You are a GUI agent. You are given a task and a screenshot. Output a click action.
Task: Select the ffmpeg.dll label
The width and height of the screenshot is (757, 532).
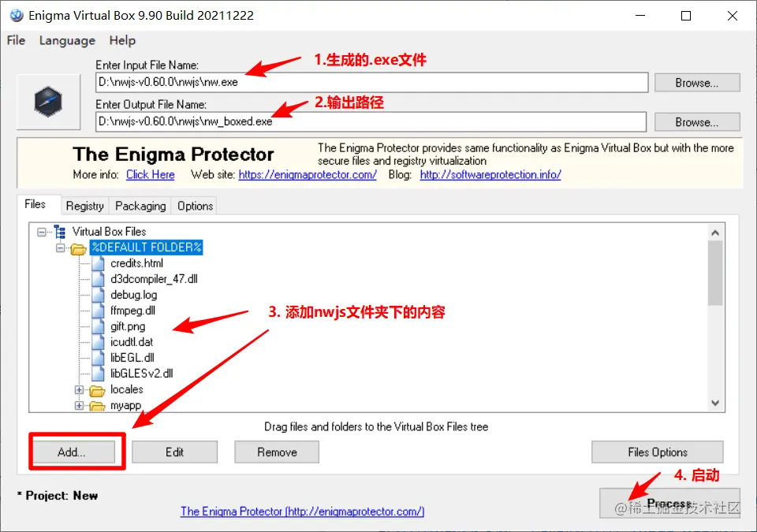132,311
